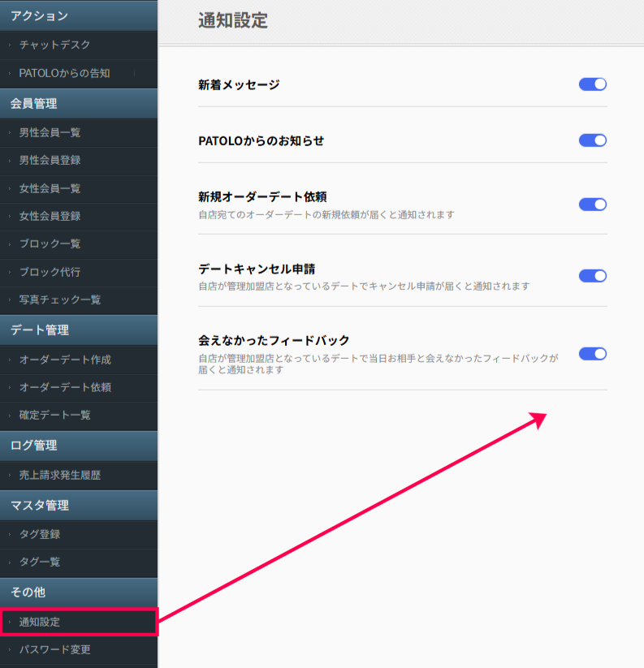
Task: Click ブロック代行 menu item
Action: coord(50,272)
